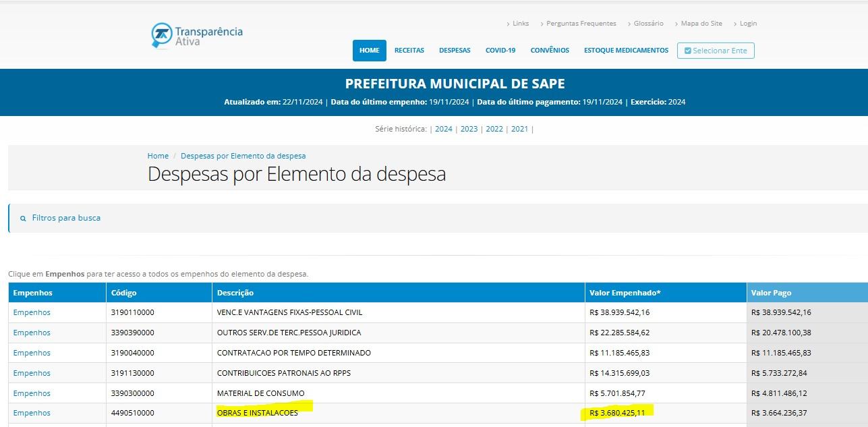The height and width of the screenshot is (427, 868).
Task: Click code cell 4490510000
Action: point(133,413)
